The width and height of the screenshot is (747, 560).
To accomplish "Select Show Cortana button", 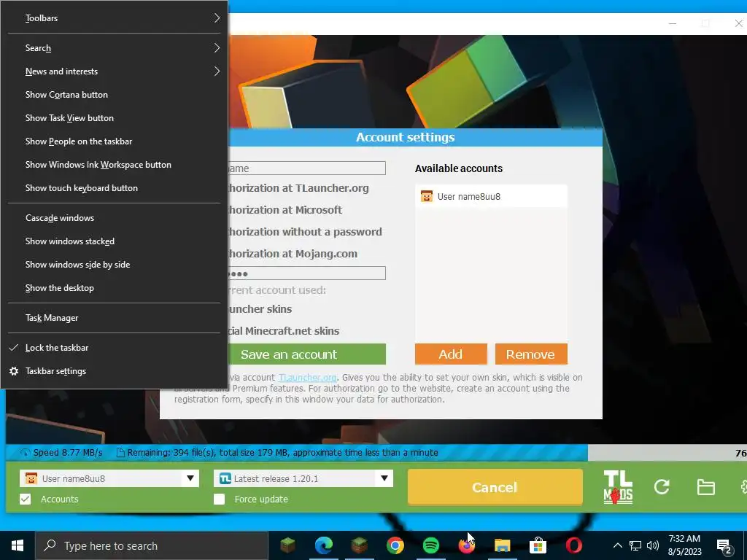I will (115, 95).
